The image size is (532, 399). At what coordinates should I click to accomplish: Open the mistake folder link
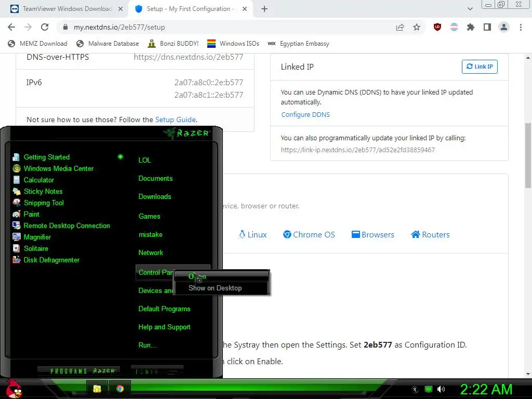point(150,235)
